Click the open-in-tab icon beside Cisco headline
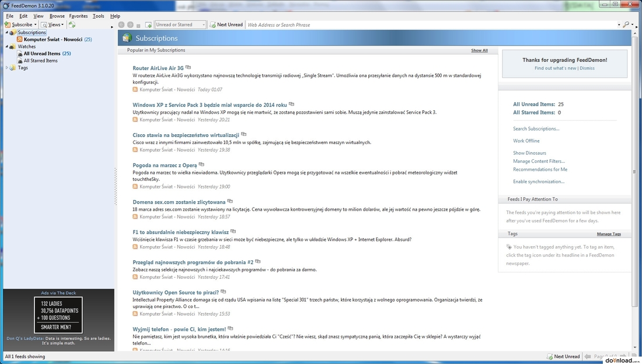The width and height of the screenshot is (642, 364). tap(243, 134)
